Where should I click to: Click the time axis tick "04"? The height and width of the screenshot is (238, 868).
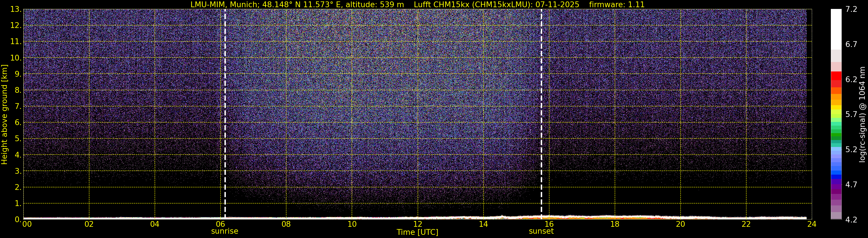click(155, 224)
